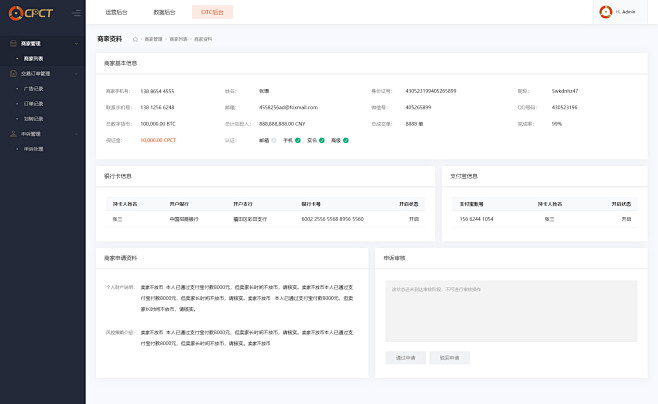The width and height of the screenshot is (658, 404).
Task: Click the 银行卡号 column header
Action: 311,204
